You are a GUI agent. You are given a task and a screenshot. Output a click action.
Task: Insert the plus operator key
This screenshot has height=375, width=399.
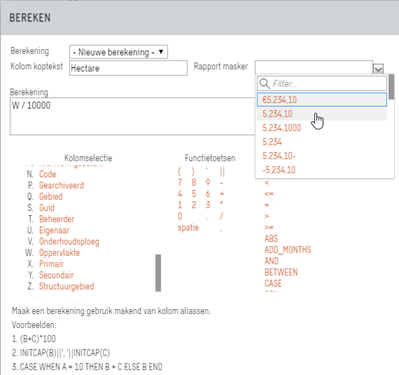point(222,194)
